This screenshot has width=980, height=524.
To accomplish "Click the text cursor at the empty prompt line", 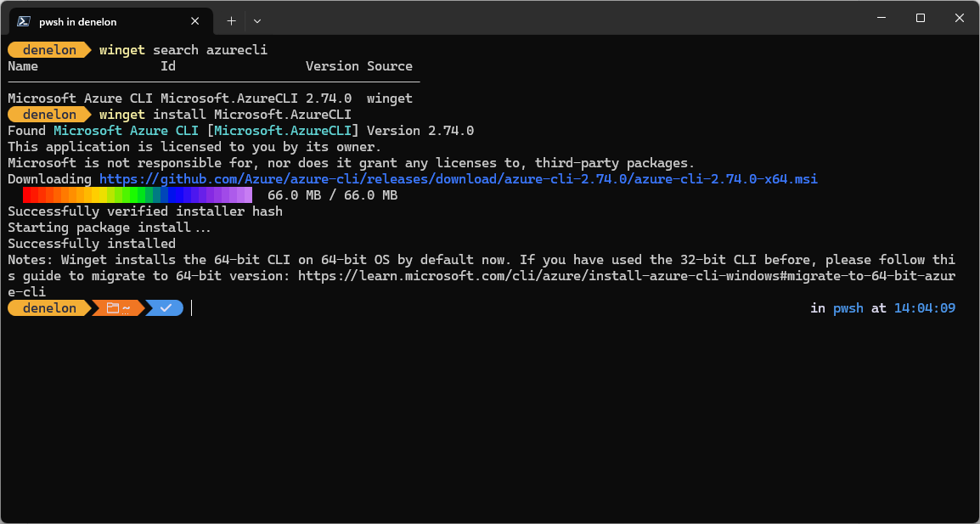I will click(192, 307).
